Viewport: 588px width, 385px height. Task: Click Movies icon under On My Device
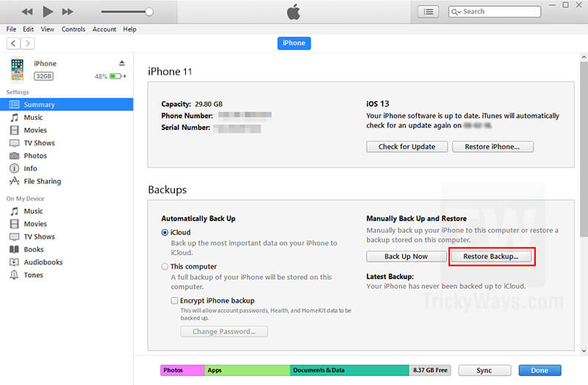pyautogui.click(x=14, y=224)
